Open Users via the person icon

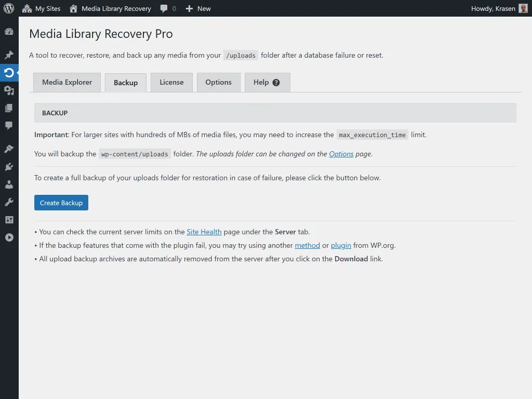coord(9,184)
